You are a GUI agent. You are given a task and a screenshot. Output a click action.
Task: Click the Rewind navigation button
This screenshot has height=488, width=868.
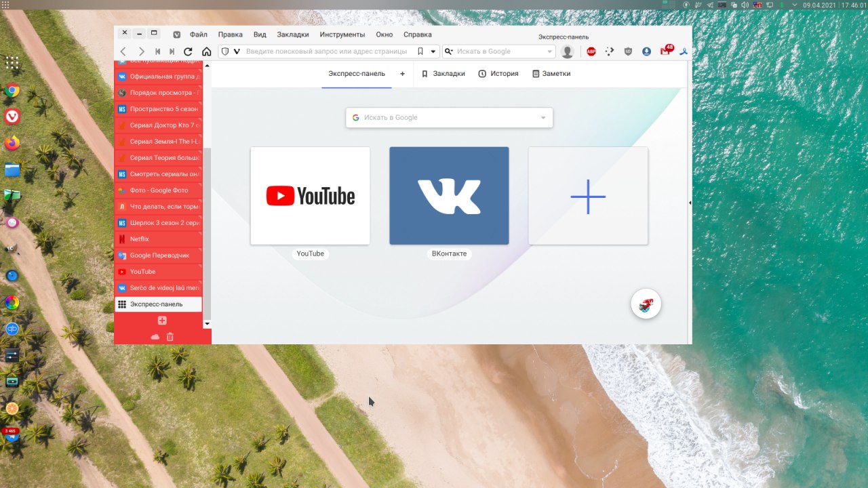pyautogui.click(x=158, y=52)
